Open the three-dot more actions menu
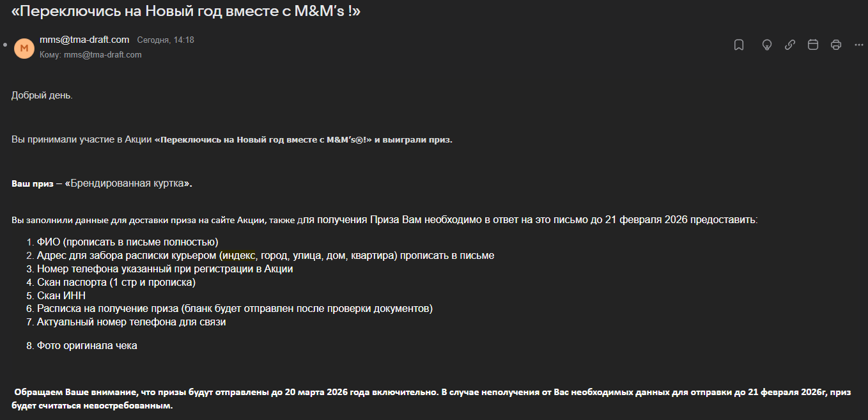 click(859, 45)
